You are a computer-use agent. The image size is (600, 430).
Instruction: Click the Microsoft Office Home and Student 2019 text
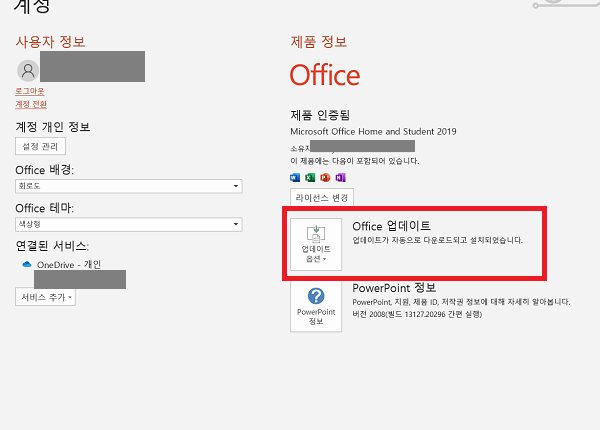373,132
